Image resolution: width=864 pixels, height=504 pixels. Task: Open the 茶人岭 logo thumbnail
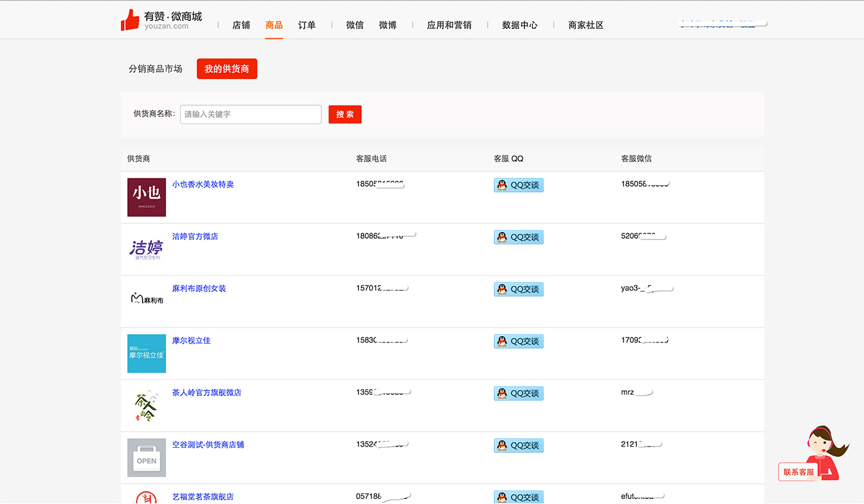tap(146, 405)
